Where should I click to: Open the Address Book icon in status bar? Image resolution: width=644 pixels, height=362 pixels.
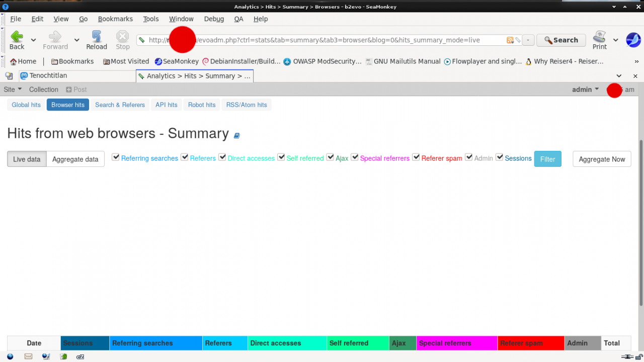(63, 356)
